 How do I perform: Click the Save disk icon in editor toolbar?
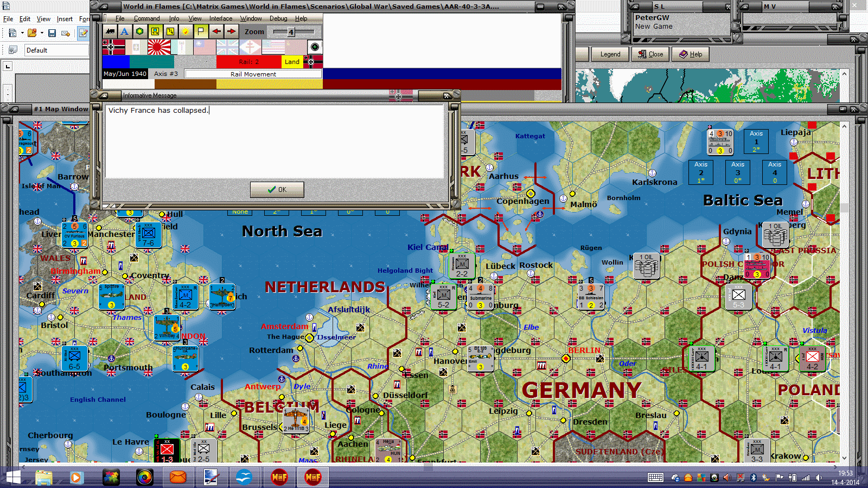tap(52, 33)
